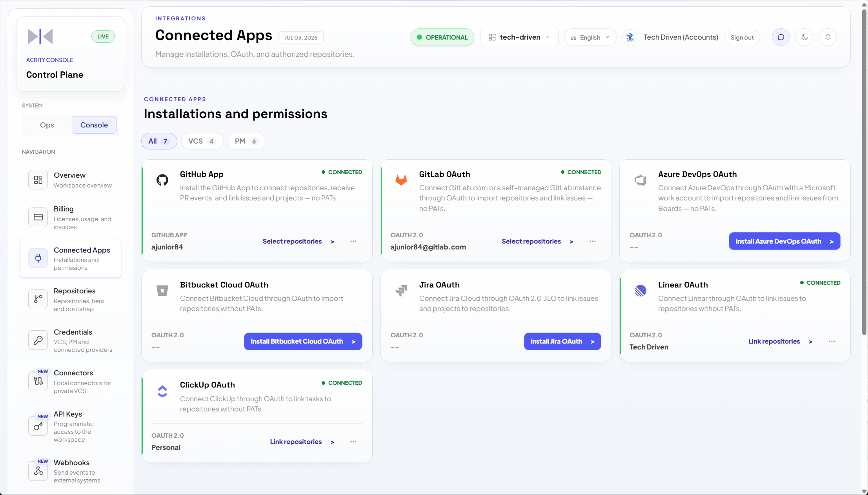This screenshot has width=868, height=495.
Task: Click the ajunior84 GitHub account name
Action: [167, 247]
